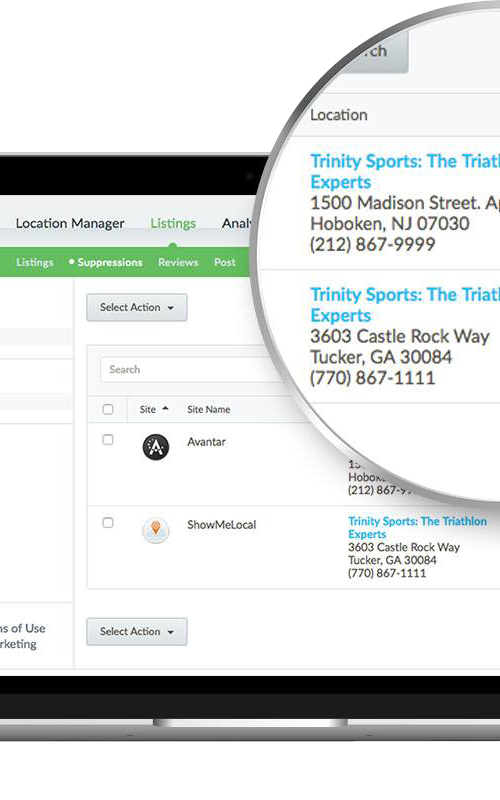500x800 pixels.
Task: Open magnified Trinity Sports Hoboken link
Action: pyautogui.click(x=405, y=171)
